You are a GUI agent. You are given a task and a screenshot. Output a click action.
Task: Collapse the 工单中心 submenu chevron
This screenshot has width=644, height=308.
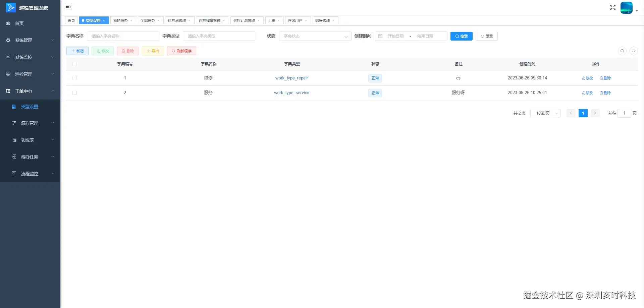point(53,91)
